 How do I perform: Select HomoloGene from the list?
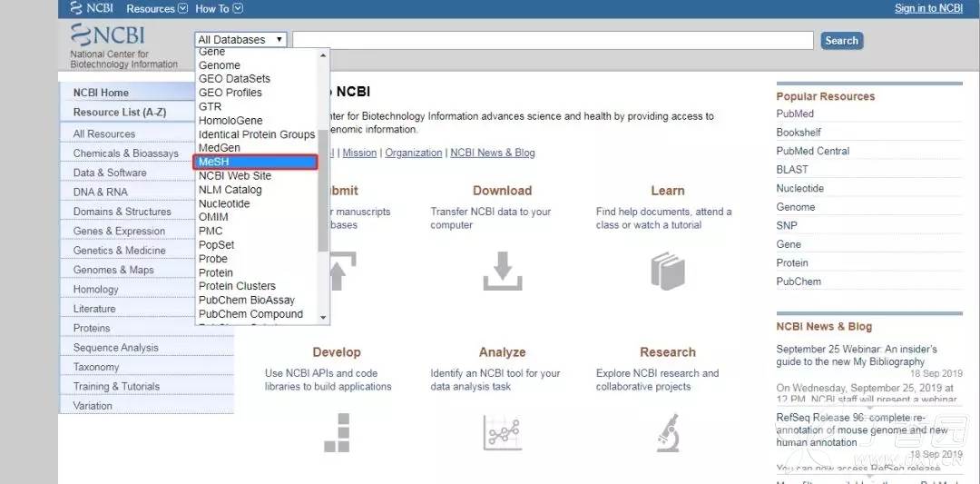pos(230,120)
